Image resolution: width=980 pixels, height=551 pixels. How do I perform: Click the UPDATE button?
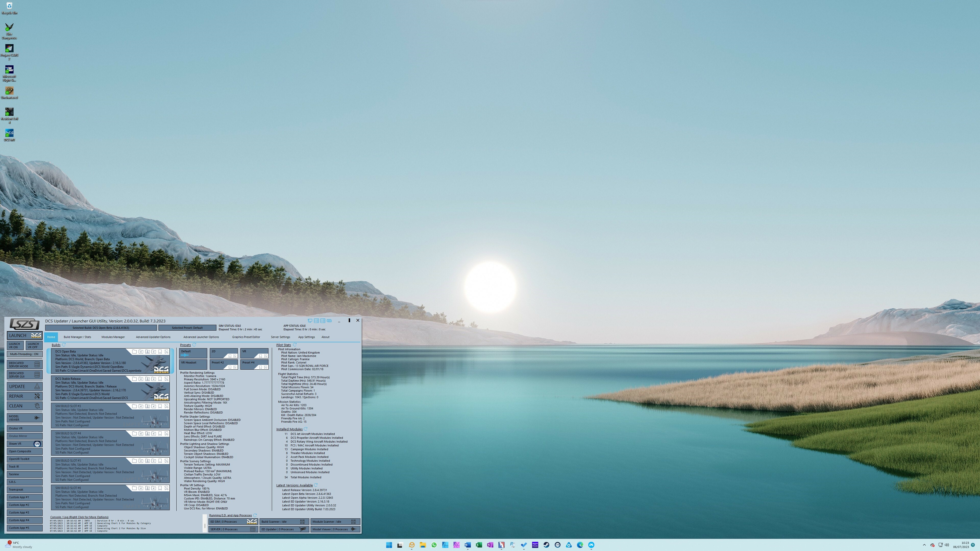(24, 386)
